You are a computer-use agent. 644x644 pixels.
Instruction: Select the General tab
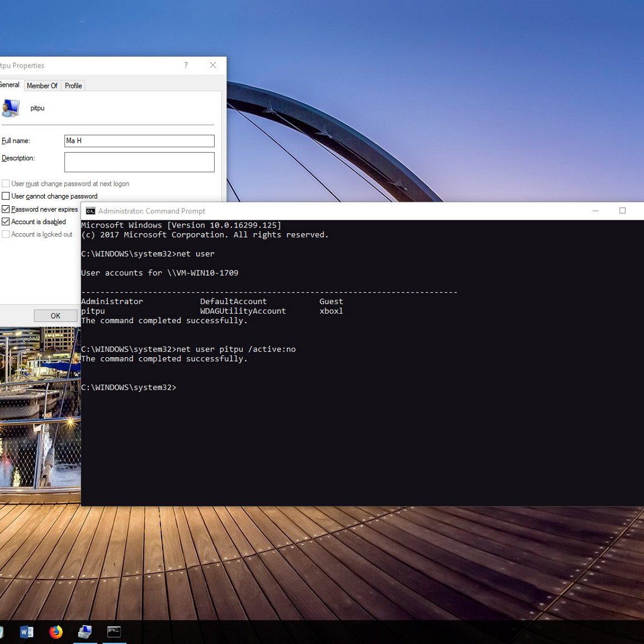[10, 85]
